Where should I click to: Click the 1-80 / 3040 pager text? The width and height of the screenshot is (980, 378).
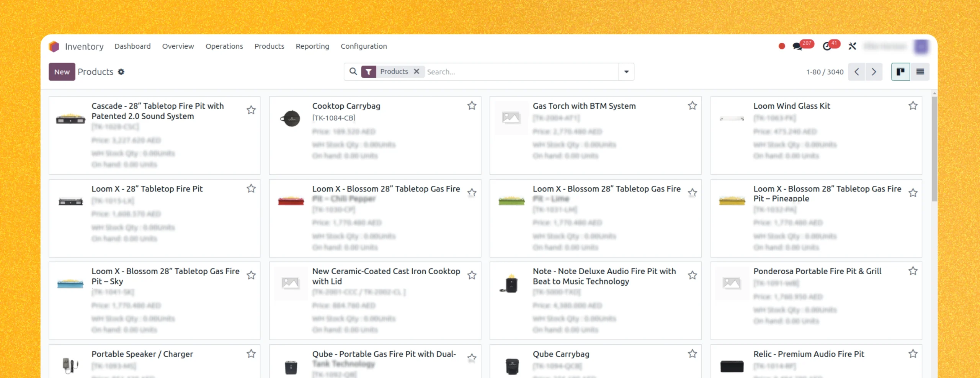[x=825, y=72]
